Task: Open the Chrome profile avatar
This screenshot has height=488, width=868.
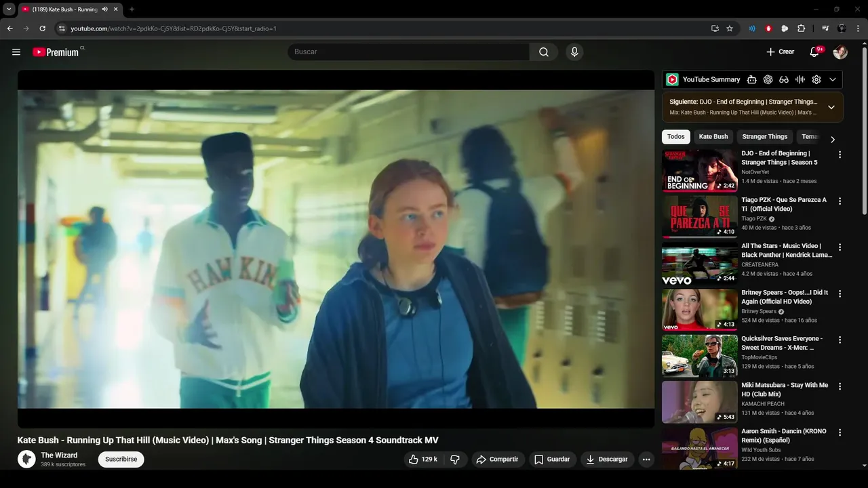Action: click(842, 28)
